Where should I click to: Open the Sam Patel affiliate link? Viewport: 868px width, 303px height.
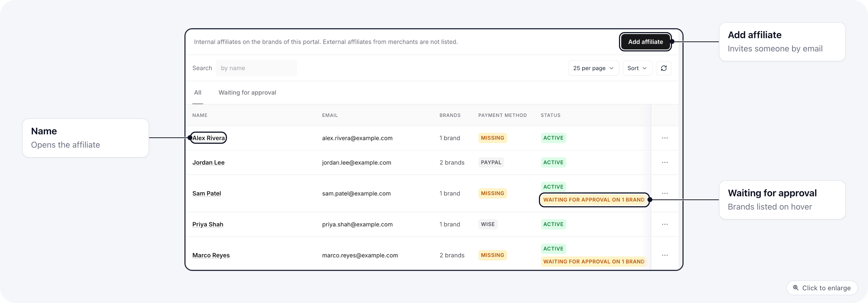(x=207, y=193)
